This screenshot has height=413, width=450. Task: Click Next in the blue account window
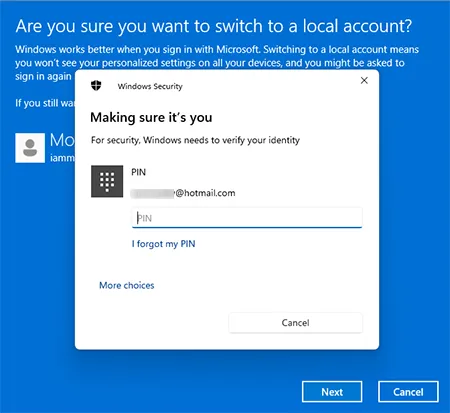click(332, 392)
